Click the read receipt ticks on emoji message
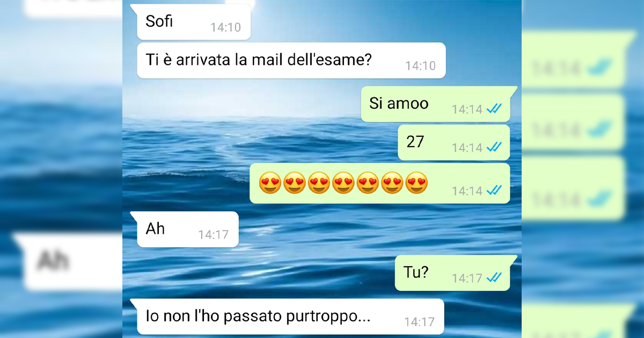 coord(494,190)
